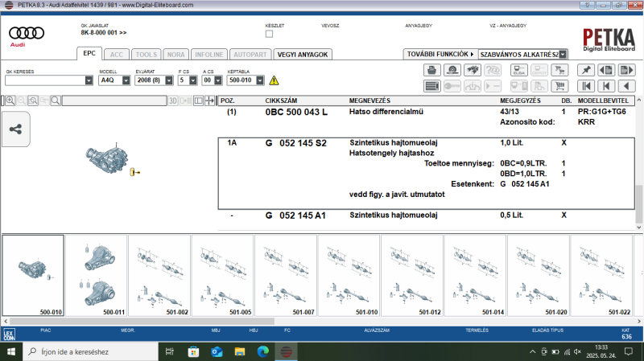Click the split panel layout icon
This screenshot has height=361, width=644.
(198, 101)
